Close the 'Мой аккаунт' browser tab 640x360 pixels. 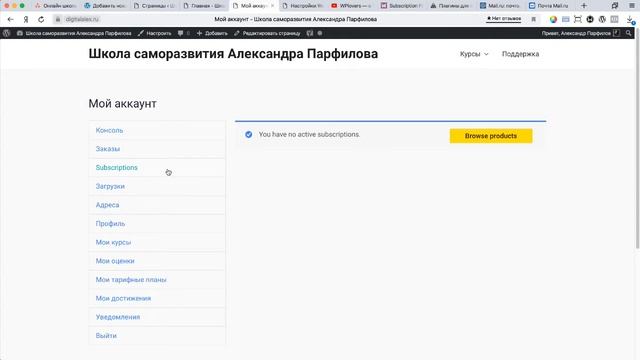[272, 6]
